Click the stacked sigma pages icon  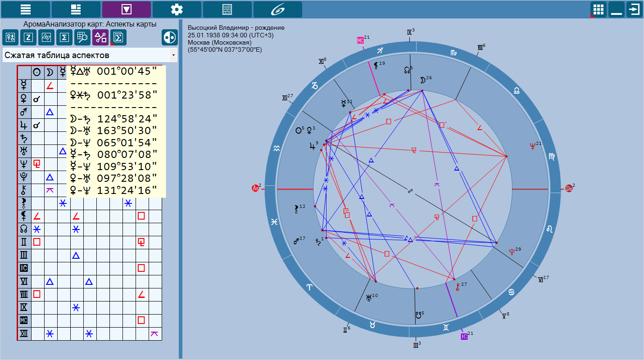[x=118, y=38]
